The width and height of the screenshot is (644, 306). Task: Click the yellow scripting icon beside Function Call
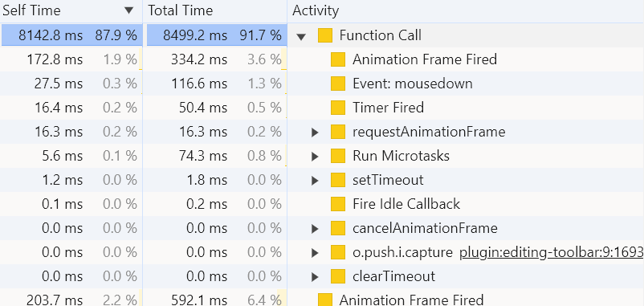tap(325, 35)
